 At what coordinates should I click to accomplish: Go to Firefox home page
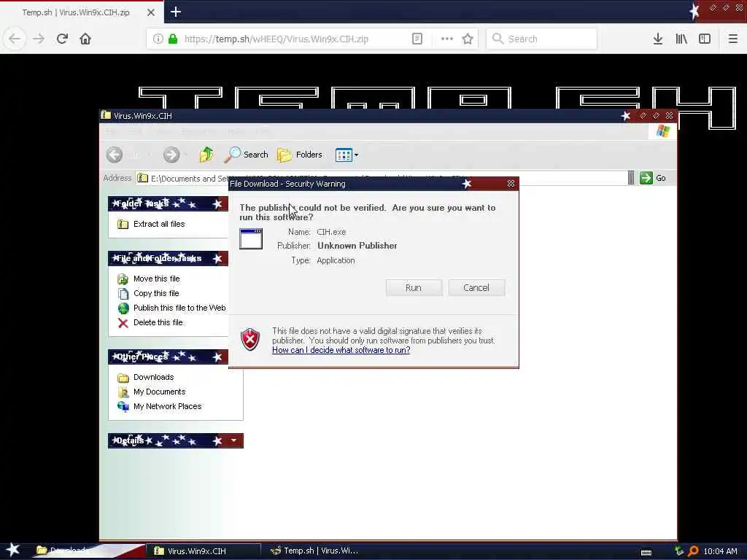(x=85, y=39)
